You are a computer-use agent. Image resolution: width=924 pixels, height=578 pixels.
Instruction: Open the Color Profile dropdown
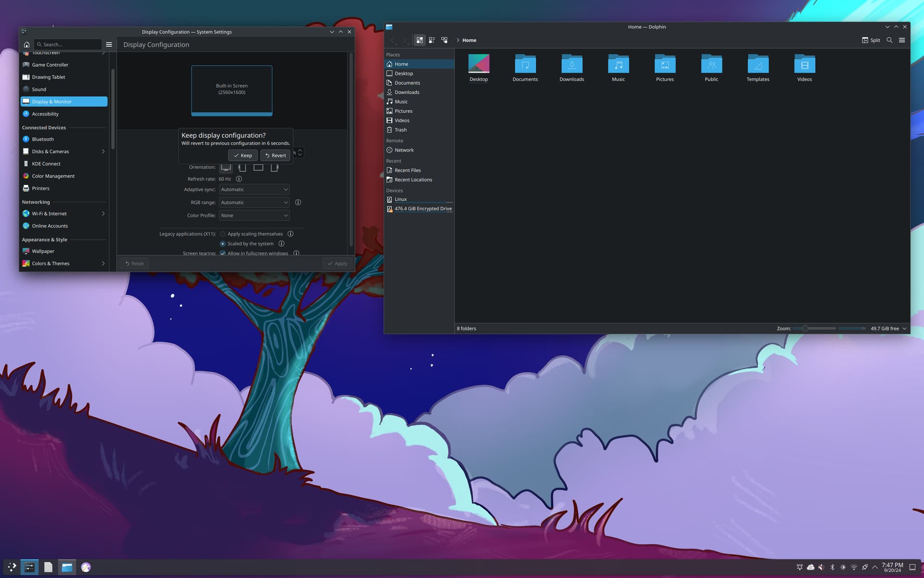(x=254, y=215)
